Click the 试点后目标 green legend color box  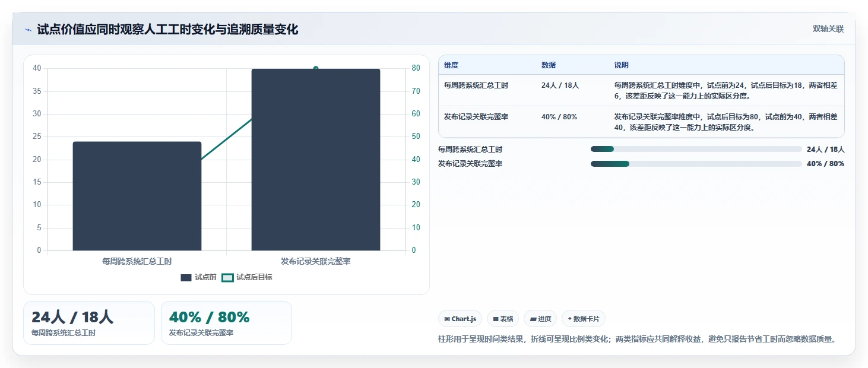pos(227,277)
